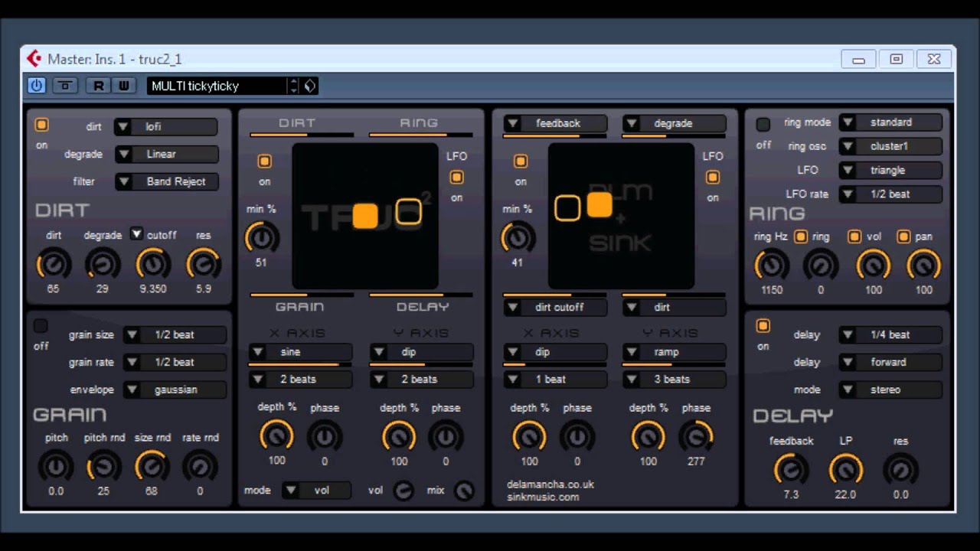Click the vol knob at bottom of left pad
Viewport: 980px width, 551px height.
(x=403, y=491)
